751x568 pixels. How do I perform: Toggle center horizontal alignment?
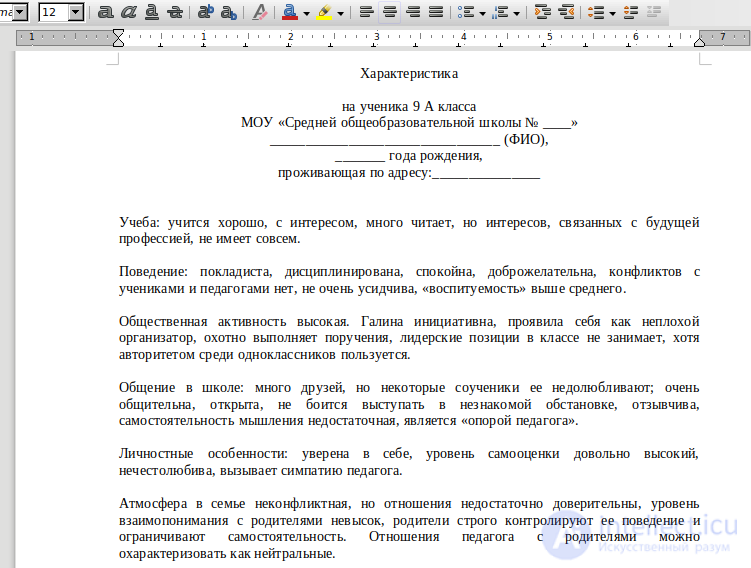pyautogui.click(x=389, y=12)
